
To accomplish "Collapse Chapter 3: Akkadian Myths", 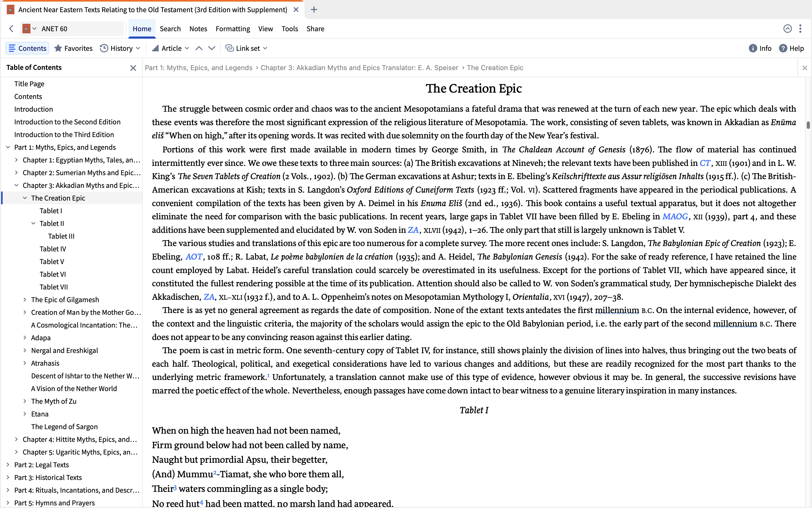I will pos(16,185).
